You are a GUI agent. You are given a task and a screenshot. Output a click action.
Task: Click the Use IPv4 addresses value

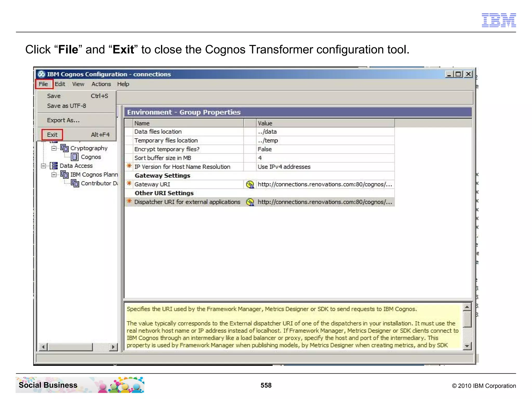point(325,167)
